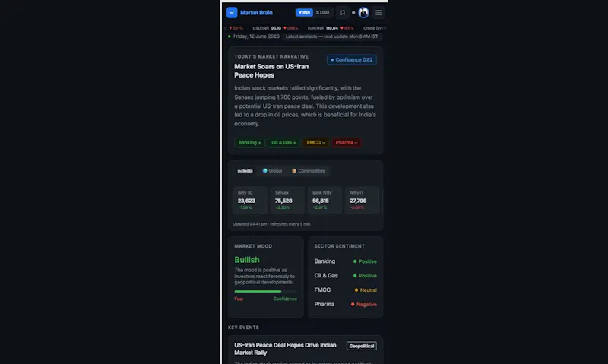Click the Market Brain chart logo icon

(x=232, y=12)
